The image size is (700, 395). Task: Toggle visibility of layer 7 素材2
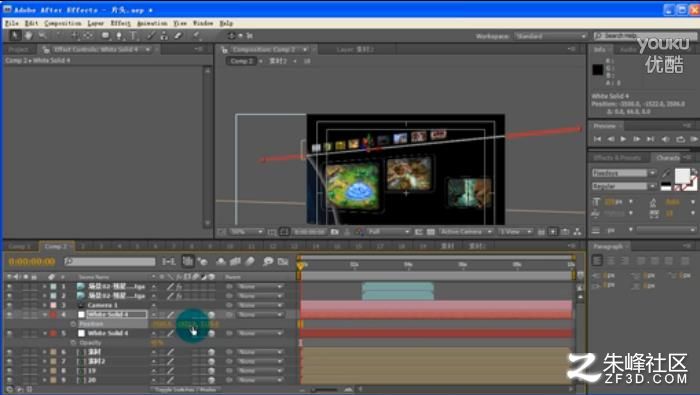pos(9,361)
